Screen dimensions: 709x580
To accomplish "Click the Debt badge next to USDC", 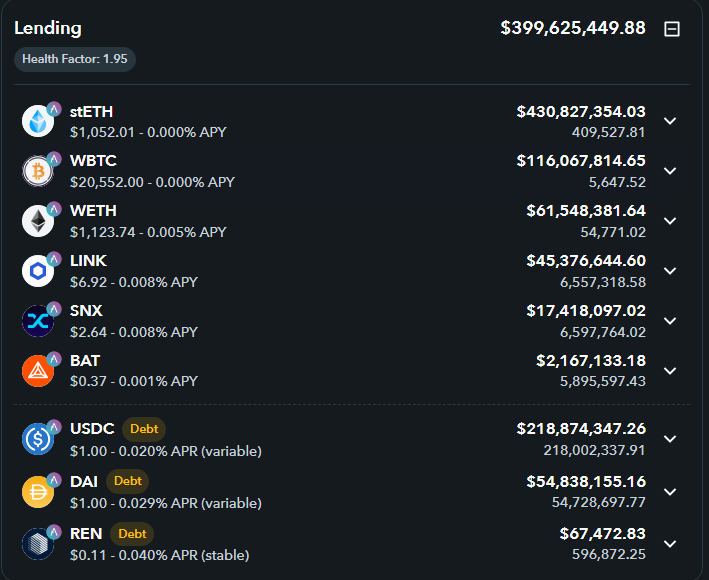I will (144, 429).
